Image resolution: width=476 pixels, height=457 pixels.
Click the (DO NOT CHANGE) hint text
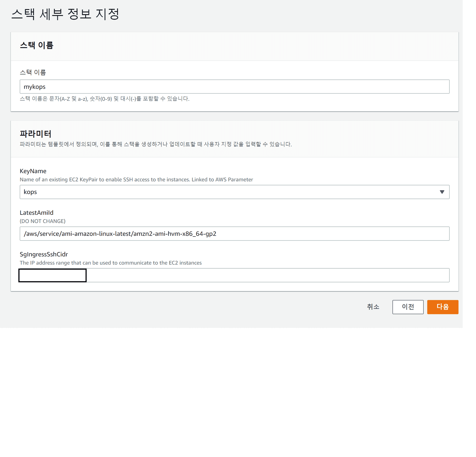42,221
